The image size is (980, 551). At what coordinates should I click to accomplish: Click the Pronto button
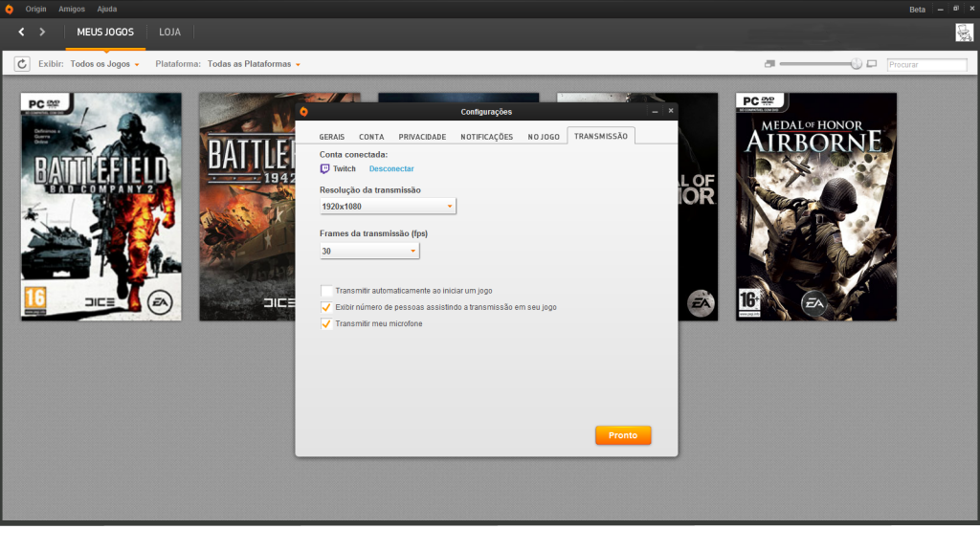point(623,435)
